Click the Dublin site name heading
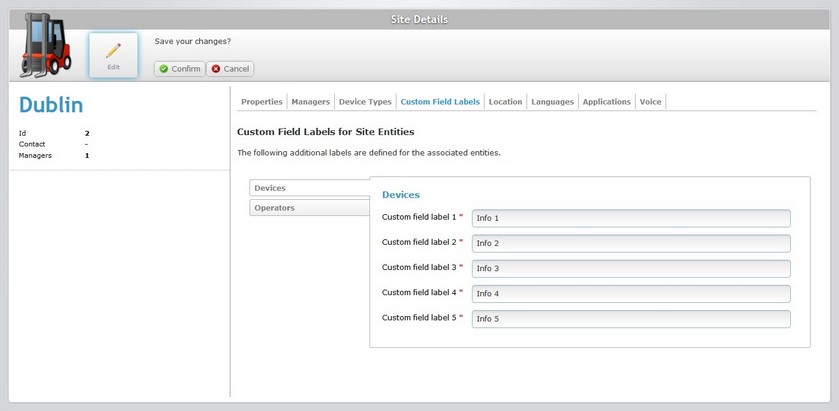 pos(51,105)
